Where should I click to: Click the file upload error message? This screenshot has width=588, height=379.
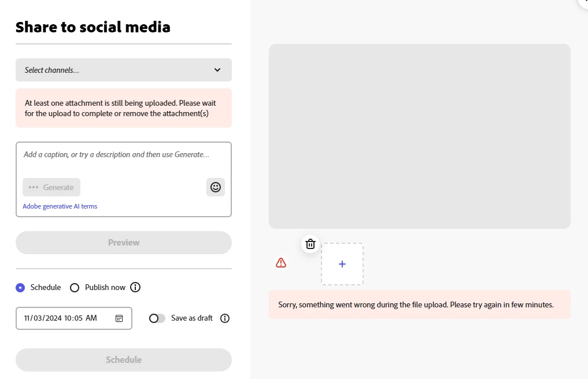(x=420, y=304)
